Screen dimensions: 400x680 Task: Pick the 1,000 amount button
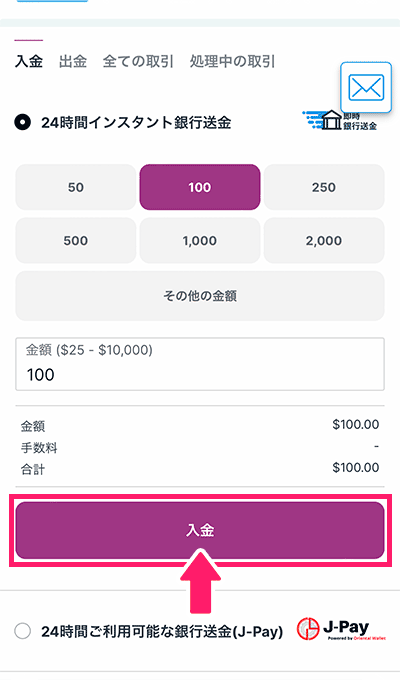(200, 240)
